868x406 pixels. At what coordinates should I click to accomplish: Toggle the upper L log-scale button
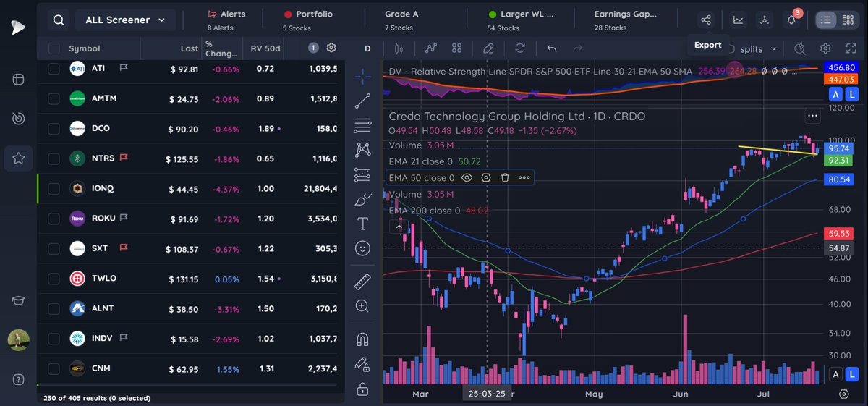coord(852,95)
